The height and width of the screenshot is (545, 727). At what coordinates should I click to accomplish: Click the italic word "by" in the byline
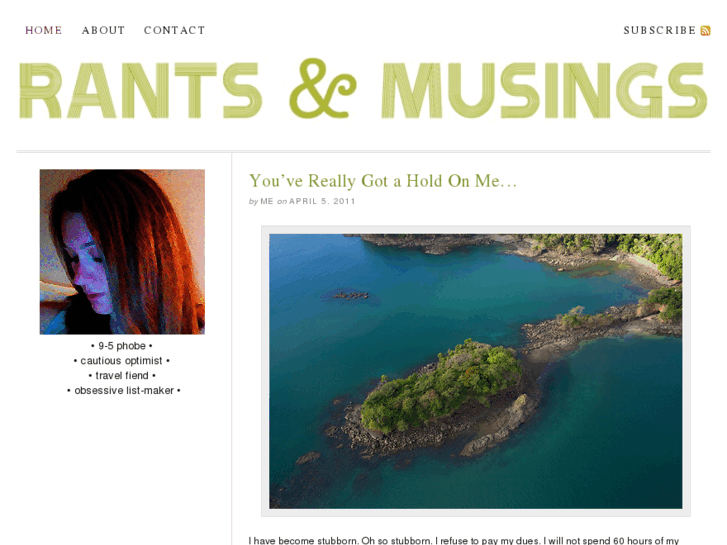pos(254,202)
